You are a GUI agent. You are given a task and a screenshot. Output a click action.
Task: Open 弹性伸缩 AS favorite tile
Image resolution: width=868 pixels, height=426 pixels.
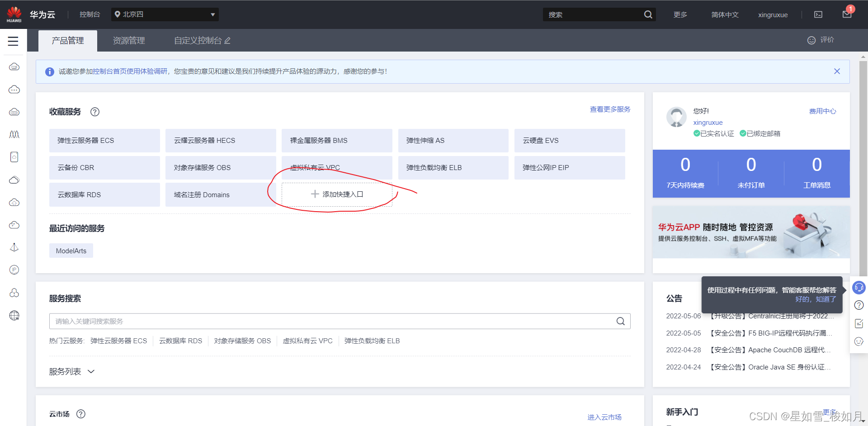[453, 141]
